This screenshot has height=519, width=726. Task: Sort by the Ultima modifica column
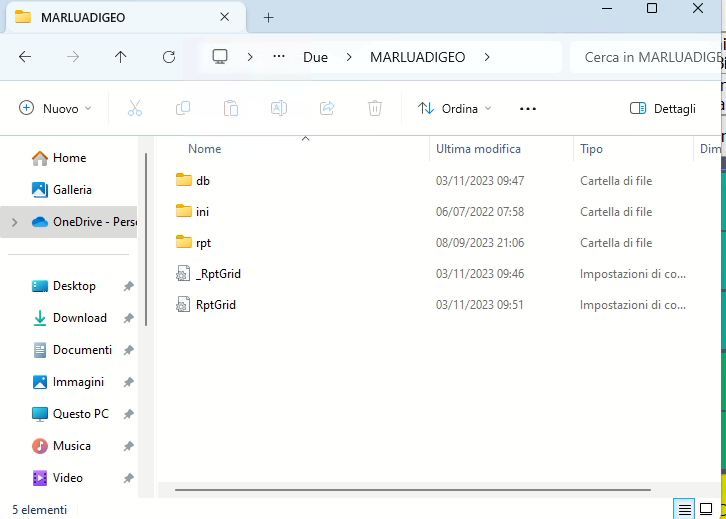click(x=478, y=149)
